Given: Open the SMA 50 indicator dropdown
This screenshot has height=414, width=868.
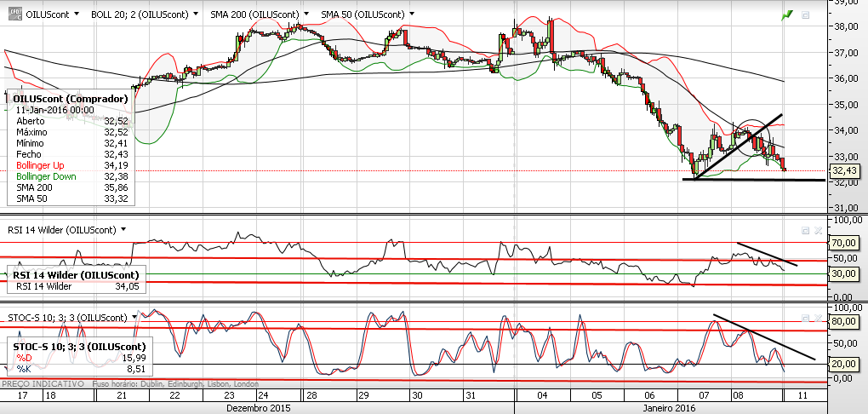Looking at the screenshot, I should point(411,14).
